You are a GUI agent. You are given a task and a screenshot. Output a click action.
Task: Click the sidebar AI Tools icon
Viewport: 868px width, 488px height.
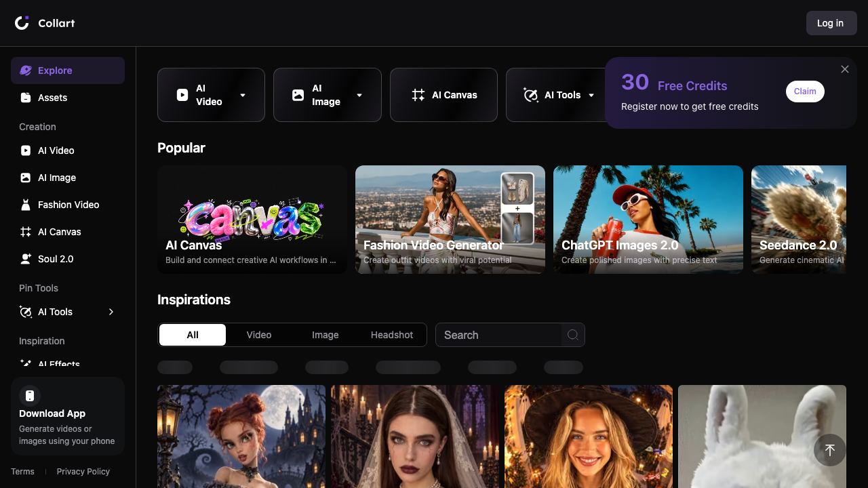(x=26, y=312)
